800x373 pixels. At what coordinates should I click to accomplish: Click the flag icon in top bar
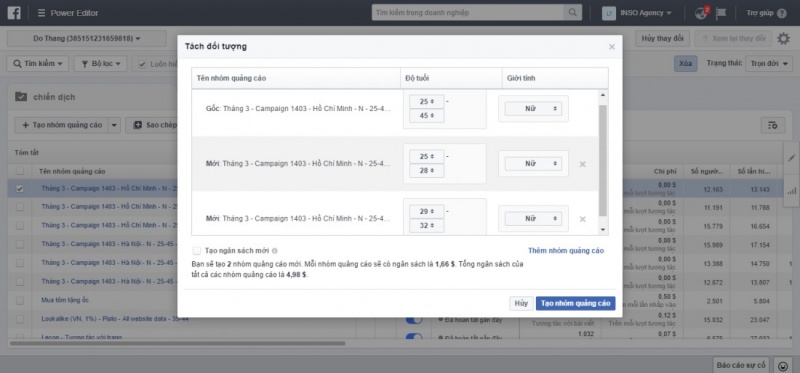pos(720,13)
